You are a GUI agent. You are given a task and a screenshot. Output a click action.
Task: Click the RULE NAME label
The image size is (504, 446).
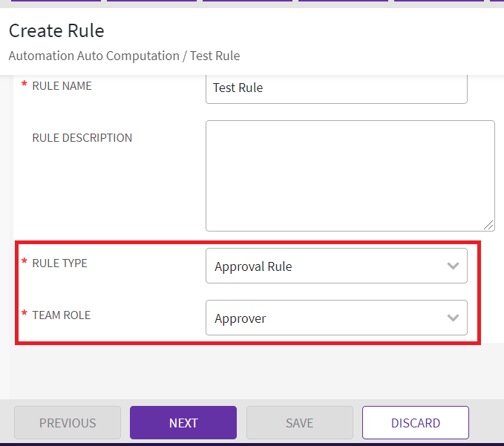[x=62, y=86]
